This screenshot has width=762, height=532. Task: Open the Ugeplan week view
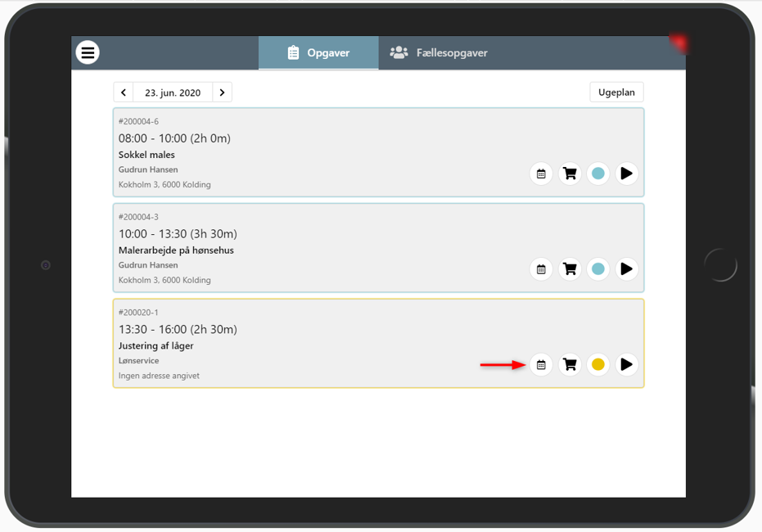point(616,92)
